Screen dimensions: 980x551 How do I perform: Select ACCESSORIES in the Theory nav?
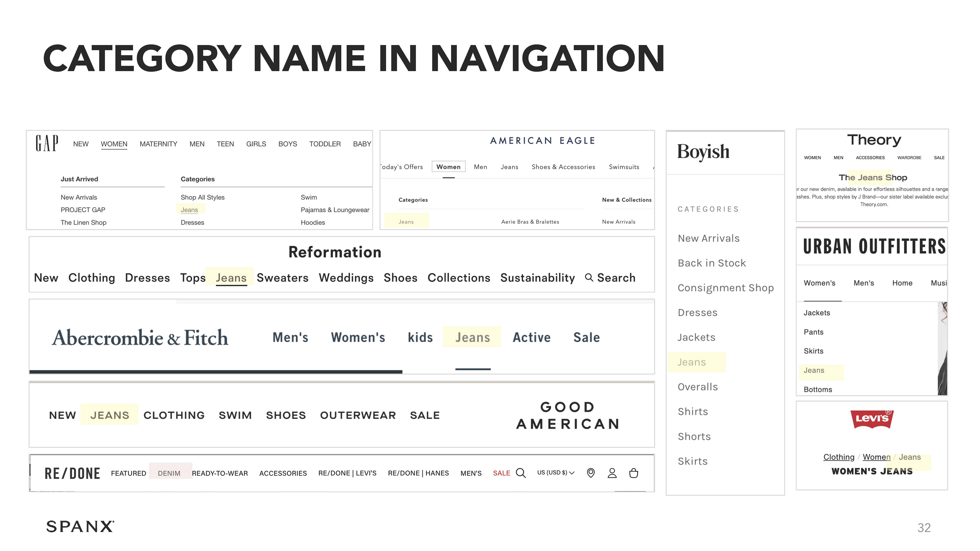pyautogui.click(x=871, y=158)
